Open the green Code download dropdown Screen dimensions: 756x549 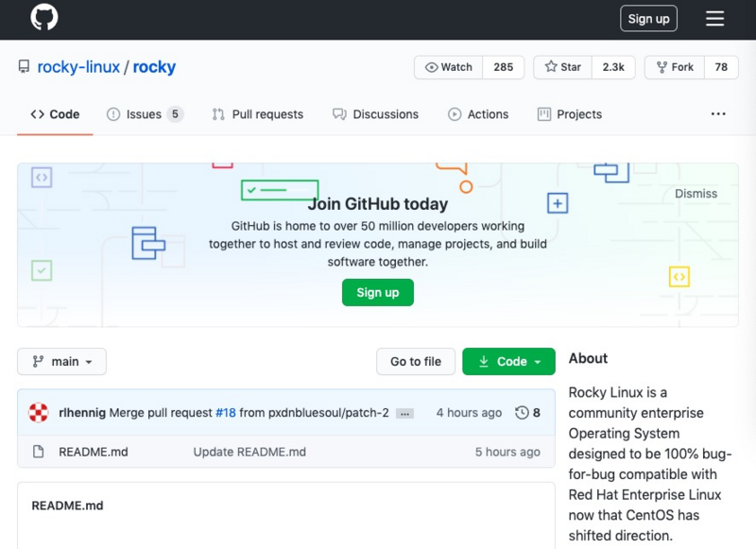pyautogui.click(x=508, y=362)
